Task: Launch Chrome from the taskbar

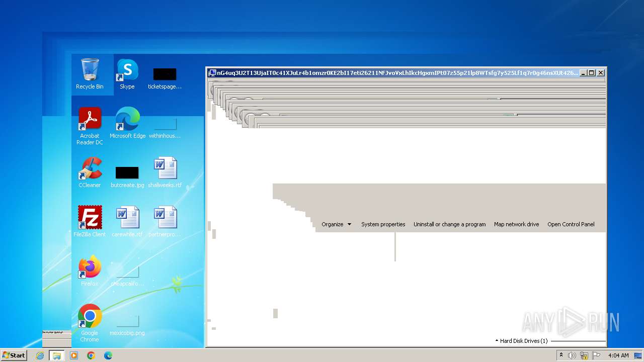Action: coord(91,355)
